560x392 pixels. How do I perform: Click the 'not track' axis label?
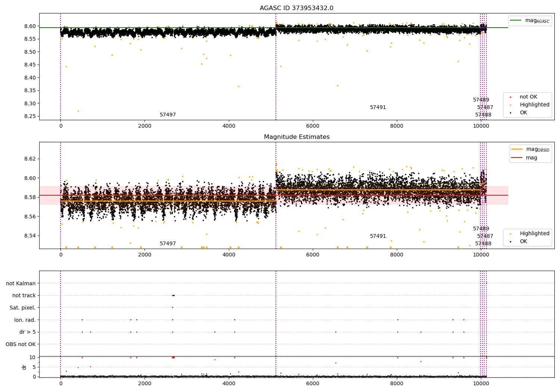click(24, 296)
